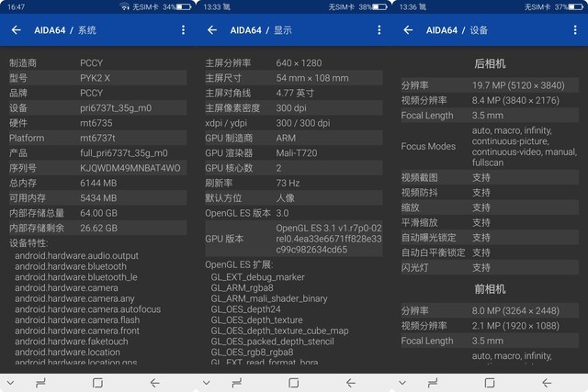
Task: Select rear camera 19.7 MP resolution row
Action: tap(490, 85)
